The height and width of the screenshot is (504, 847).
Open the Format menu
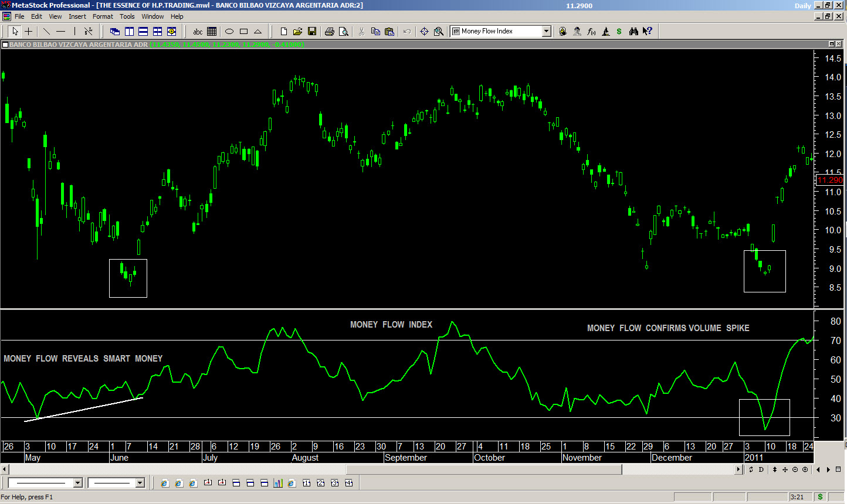coord(103,16)
